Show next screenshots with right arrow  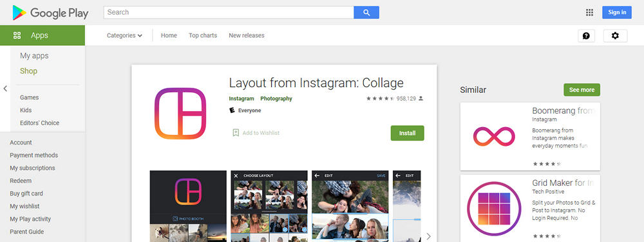coord(428,236)
